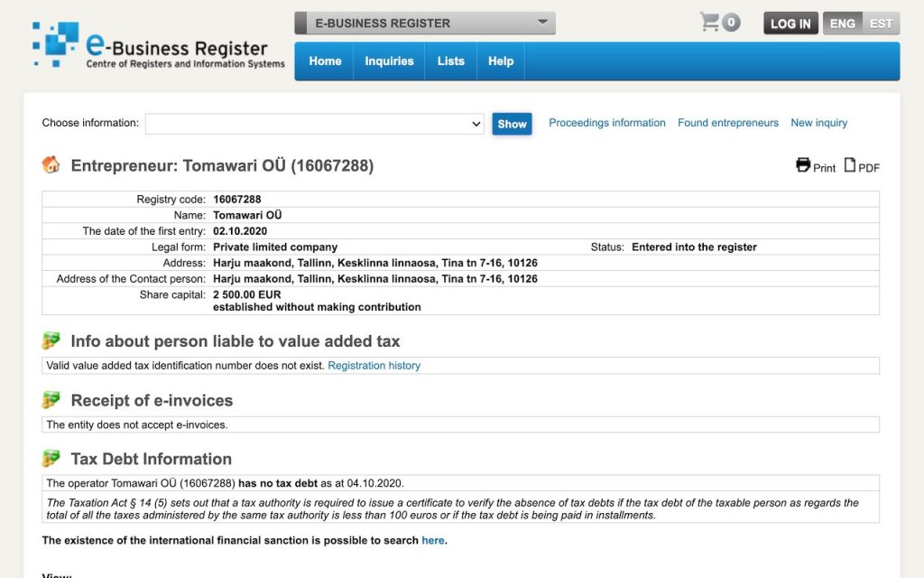Viewport: 924px width, 578px height.
Task: Select legal form Private limited company
Action: [275, 247]
